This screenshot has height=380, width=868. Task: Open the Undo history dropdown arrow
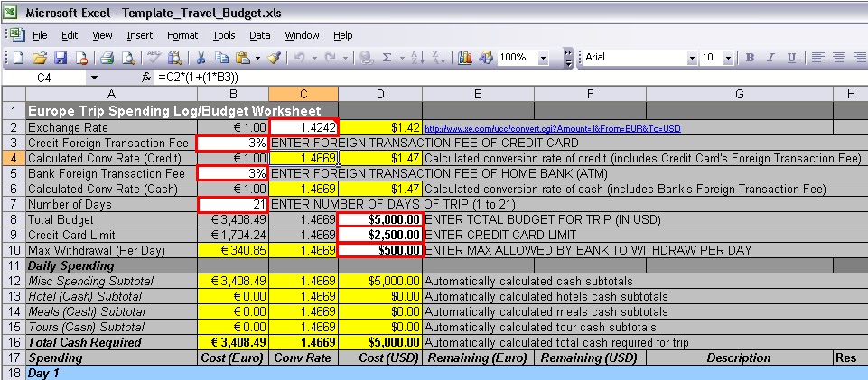[315, 58]
